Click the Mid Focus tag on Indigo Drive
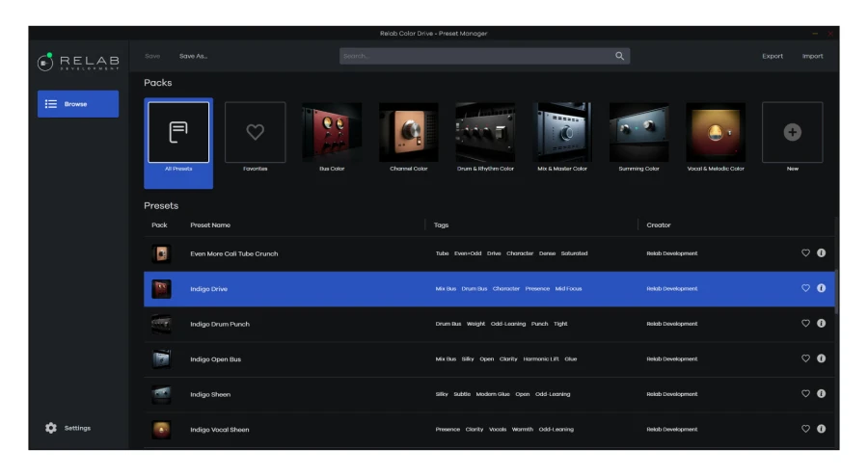Image resolution: width=868 pixels, height=476 pixels. tap(568, 288)
